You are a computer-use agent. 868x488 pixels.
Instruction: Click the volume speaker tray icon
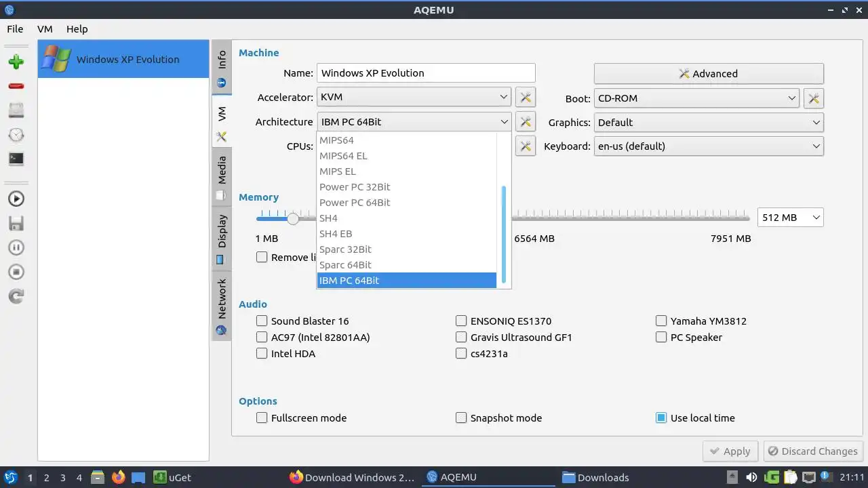[751, 477]
